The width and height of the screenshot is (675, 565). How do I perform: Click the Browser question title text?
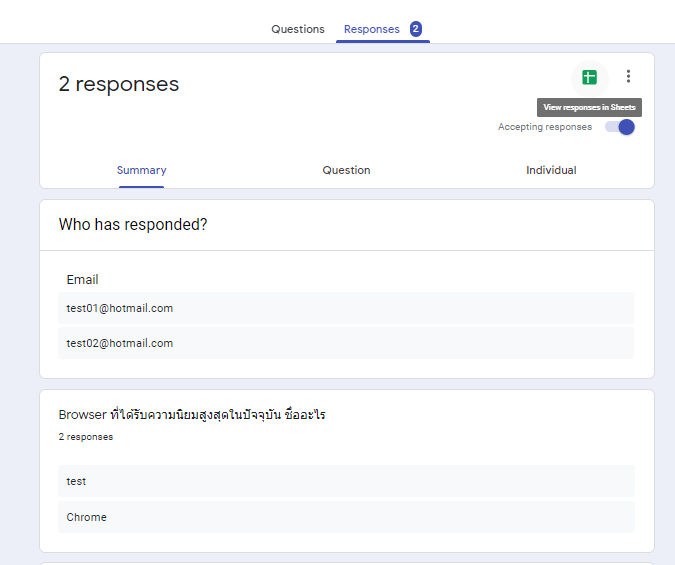(192, 414)
